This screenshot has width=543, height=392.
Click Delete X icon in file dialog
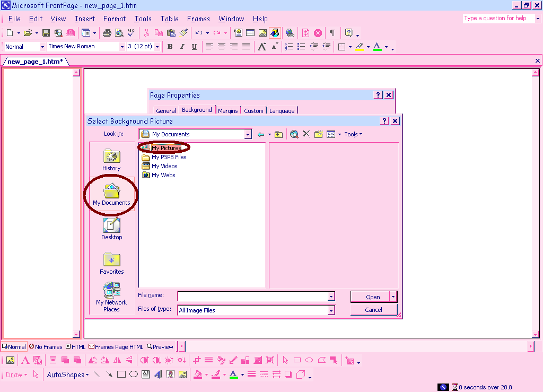point(306,134)
